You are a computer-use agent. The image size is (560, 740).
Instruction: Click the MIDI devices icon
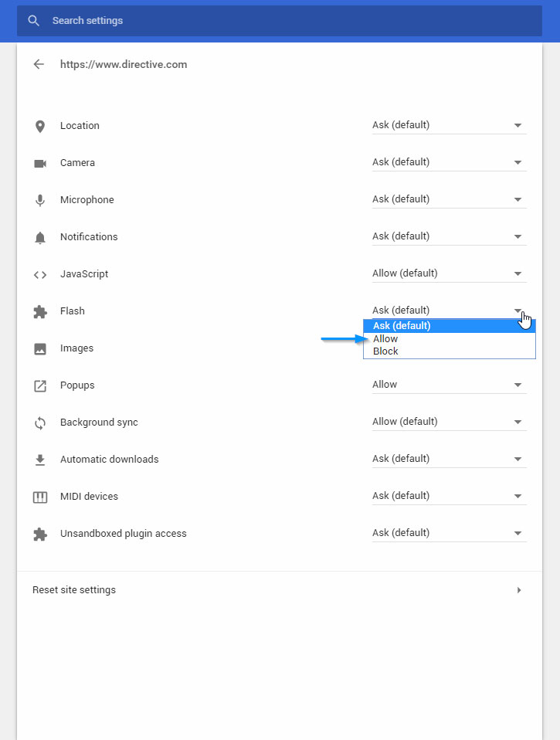(x=39, y=496)
